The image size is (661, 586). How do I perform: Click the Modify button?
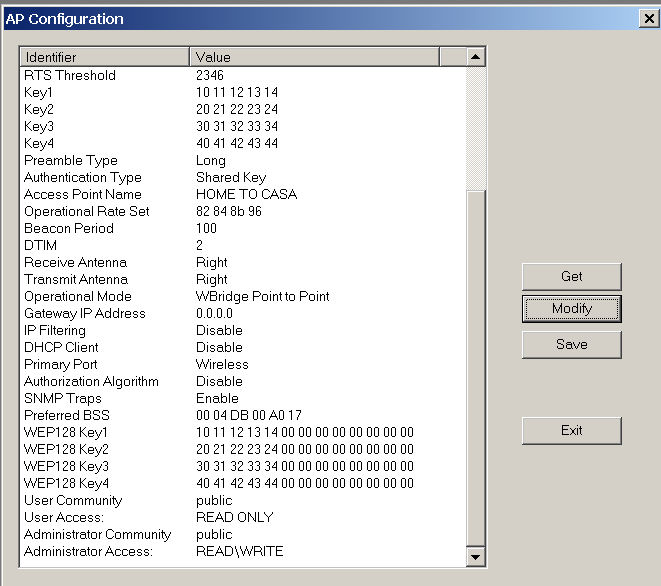coord(571,309)
